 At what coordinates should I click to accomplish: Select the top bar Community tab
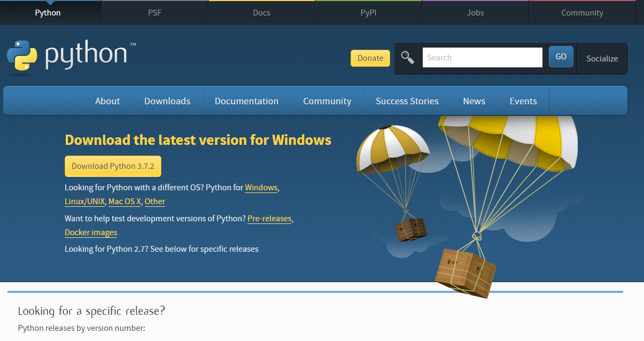pos(582,12)
